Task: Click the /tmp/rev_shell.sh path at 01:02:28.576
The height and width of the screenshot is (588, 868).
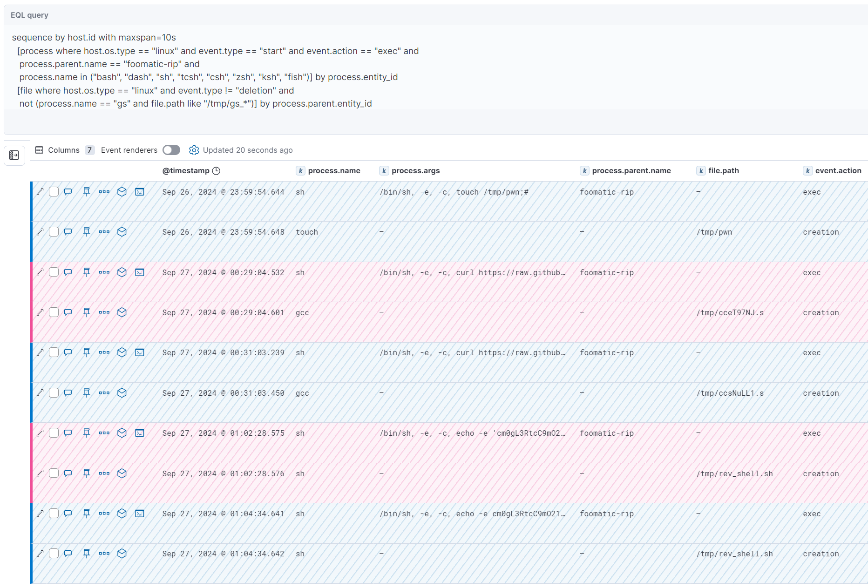Action: pyautogui.click(x=734, y=473)
